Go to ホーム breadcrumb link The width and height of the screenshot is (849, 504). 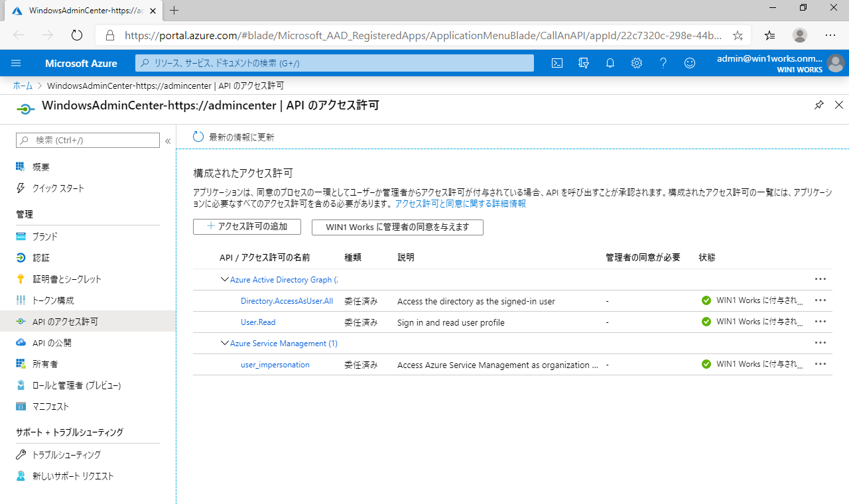tap(23, 86)
